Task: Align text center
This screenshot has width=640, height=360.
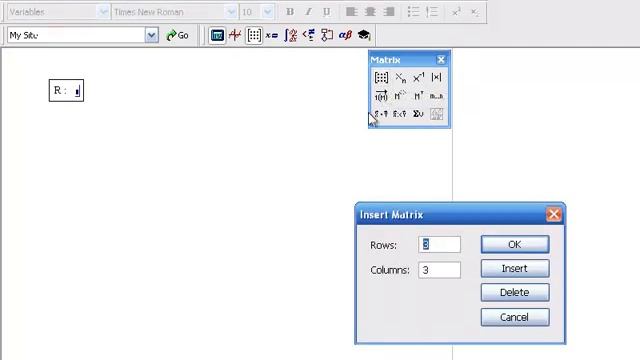Action: pos(370,12)
